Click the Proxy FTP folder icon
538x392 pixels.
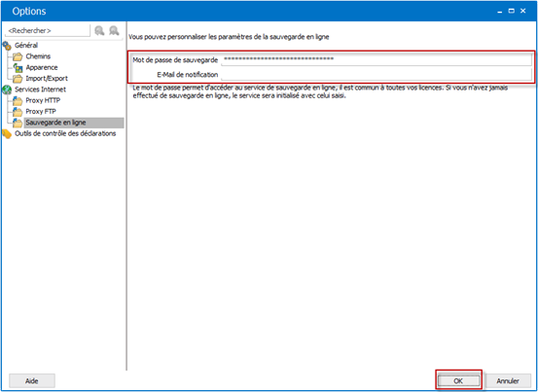point(18,112)
